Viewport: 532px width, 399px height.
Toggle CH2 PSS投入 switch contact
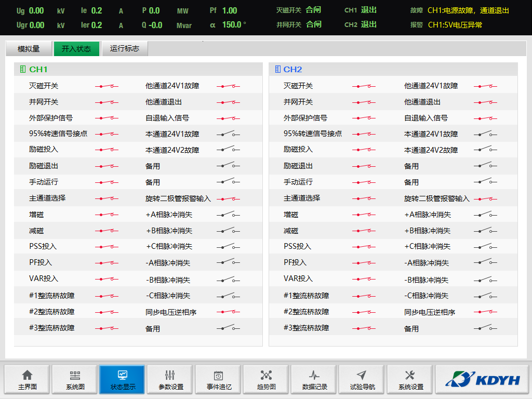(364, 247)
